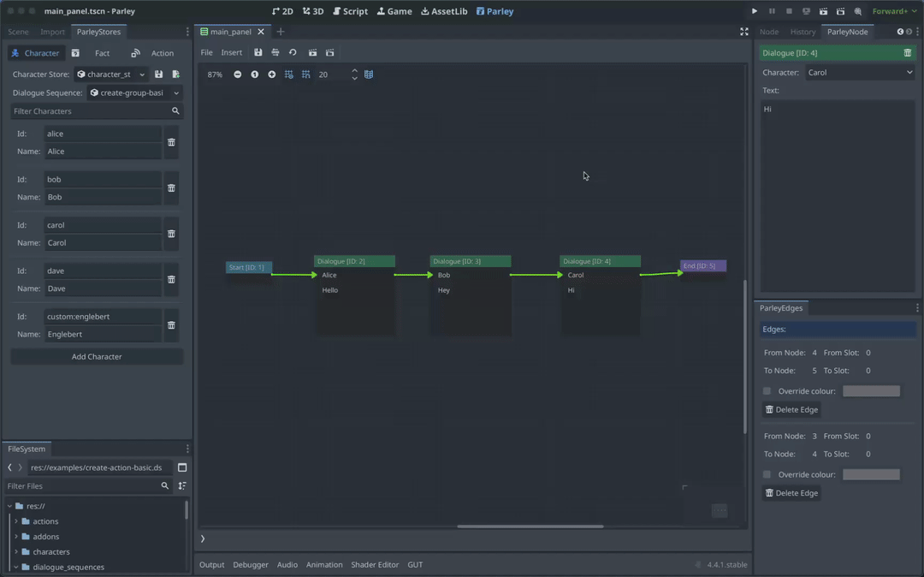Screen dimensions: 924x577
Task: Click the undo arrow in the Parley toolbar
Action: click(x=291, y=52)
